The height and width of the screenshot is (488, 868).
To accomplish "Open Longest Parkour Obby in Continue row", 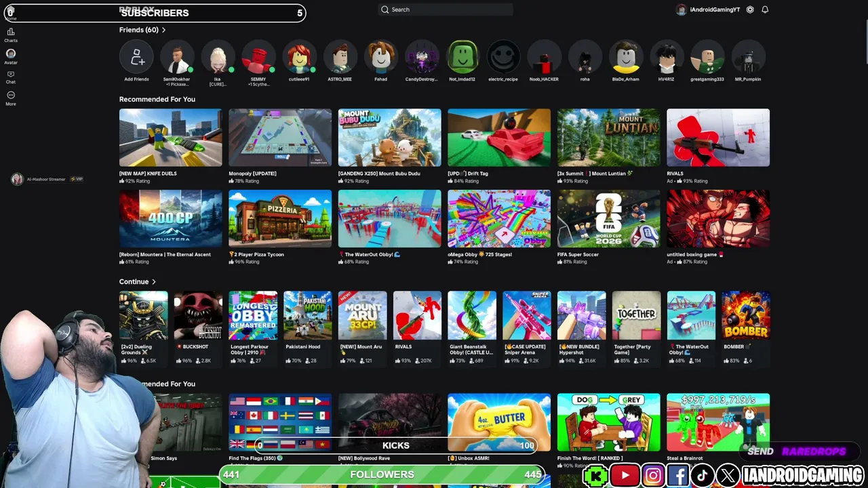I will point(253,316).
